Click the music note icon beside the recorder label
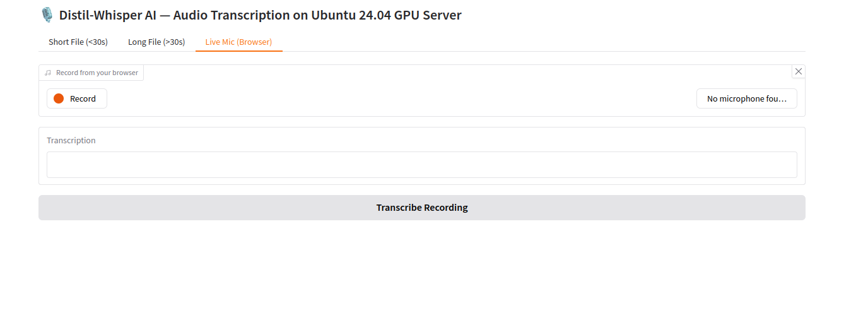The width and height of the screenshot is (868, 320). point(48,73)
